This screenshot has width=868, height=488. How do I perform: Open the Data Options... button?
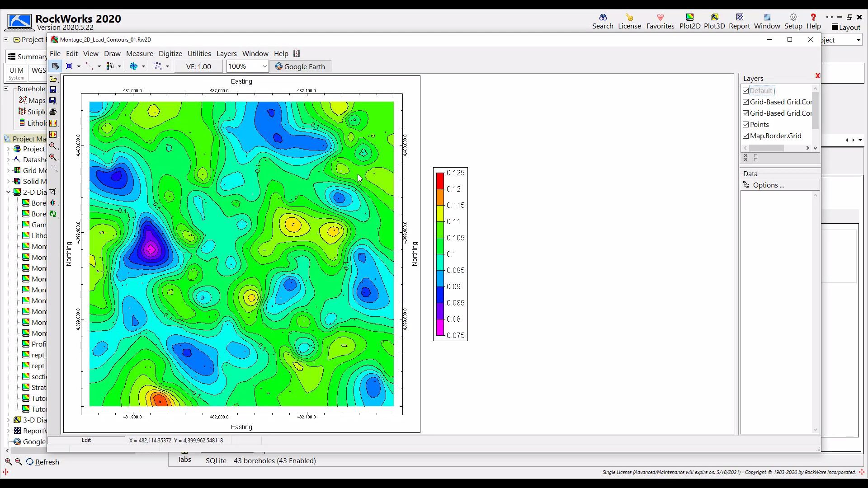click(780, 185)
